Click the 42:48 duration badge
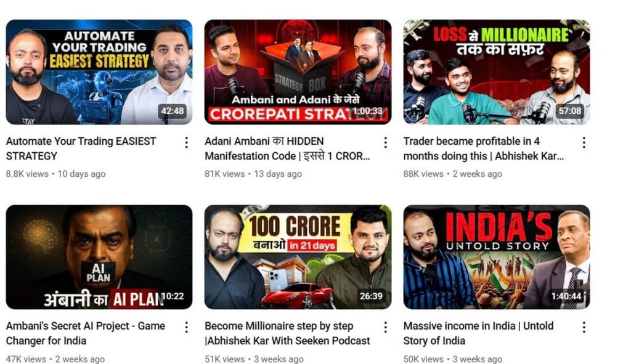Viewport: 631px width, 364px height. pyautogui.click(x=173, y=111)
